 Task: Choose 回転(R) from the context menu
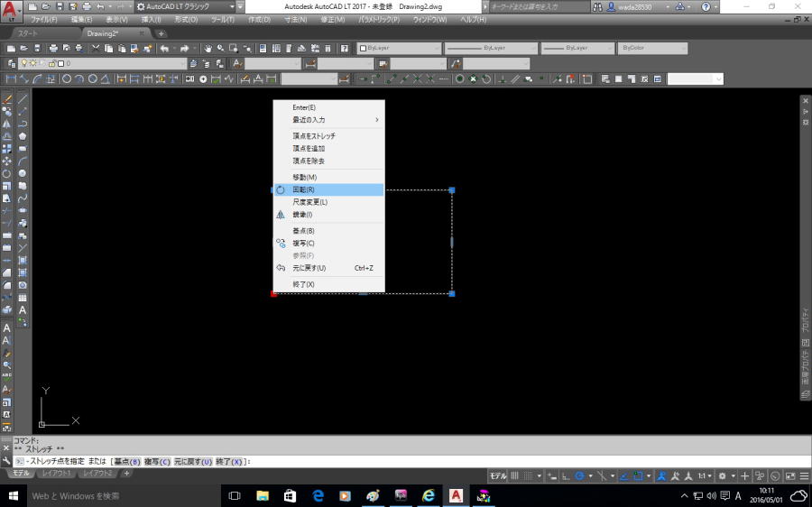pyautogui.click(x=328, y=189)
